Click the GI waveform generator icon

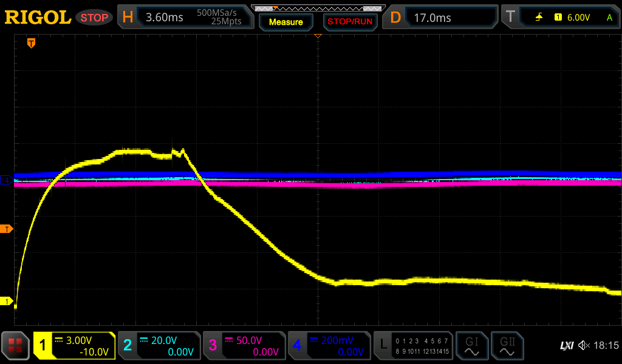[471, 346]
